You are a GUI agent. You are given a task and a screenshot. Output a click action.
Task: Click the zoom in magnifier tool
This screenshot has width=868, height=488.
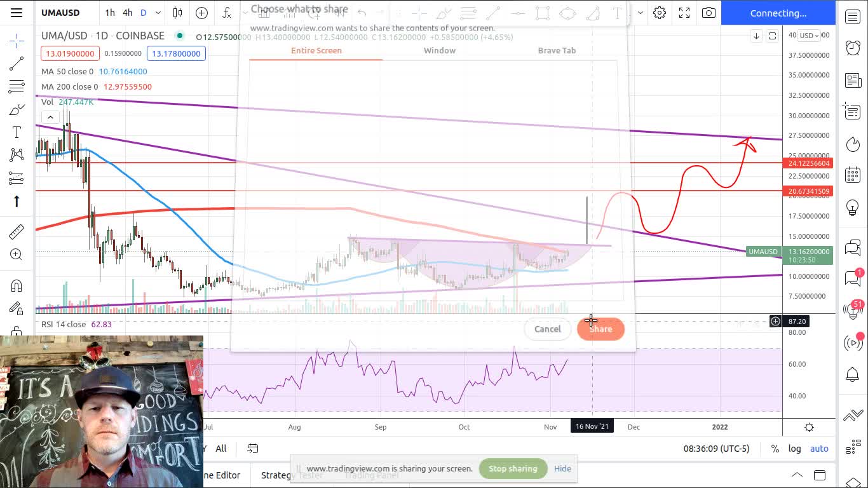coord(17,255)
